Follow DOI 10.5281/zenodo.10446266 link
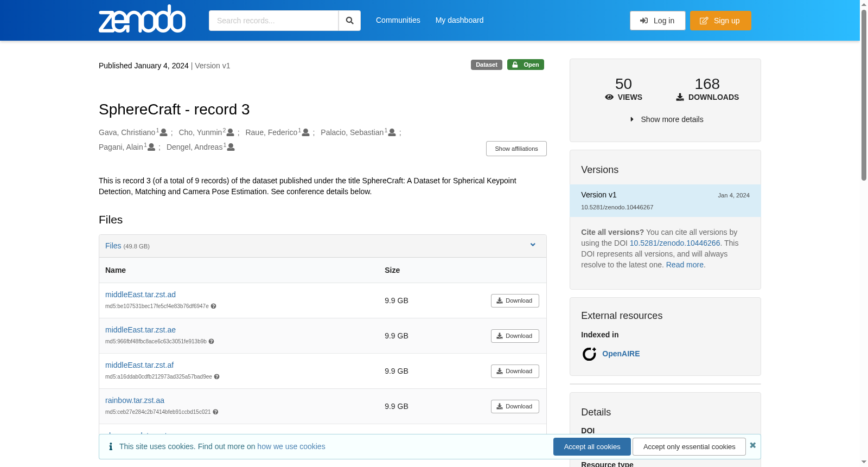Image resolution: width=868 pixels, height=467 pixels. [x=675, y=243]
